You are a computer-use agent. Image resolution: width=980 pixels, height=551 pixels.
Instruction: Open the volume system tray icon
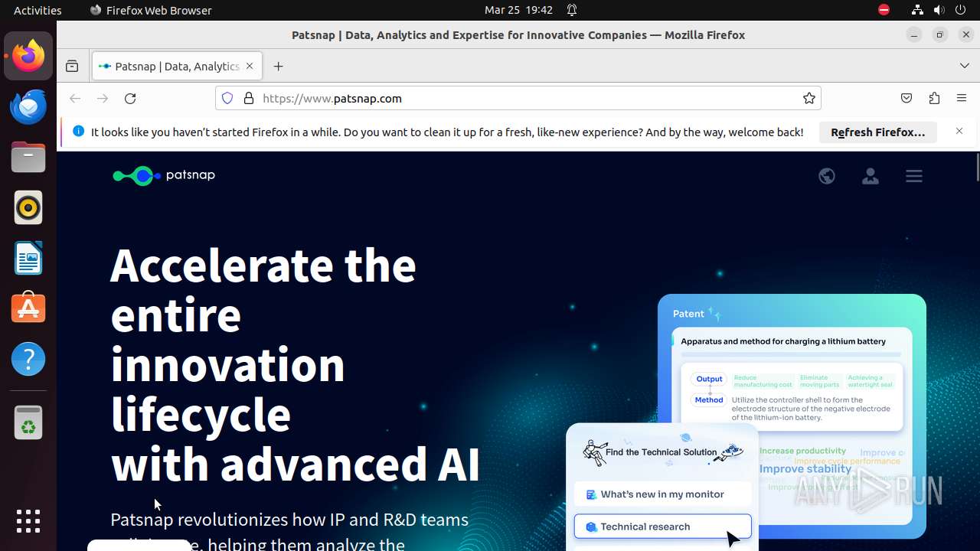pos(939,10)
